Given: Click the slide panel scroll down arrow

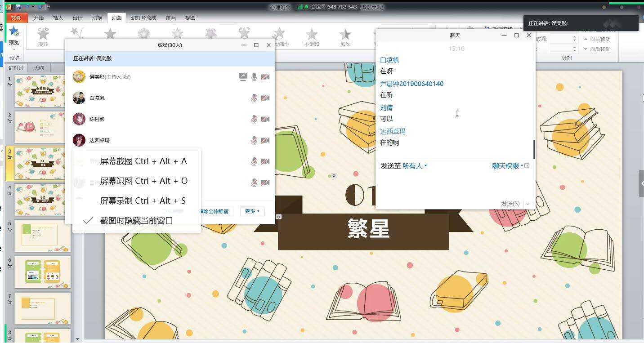Looking at the screenshot, I should [x=77, y=339].
